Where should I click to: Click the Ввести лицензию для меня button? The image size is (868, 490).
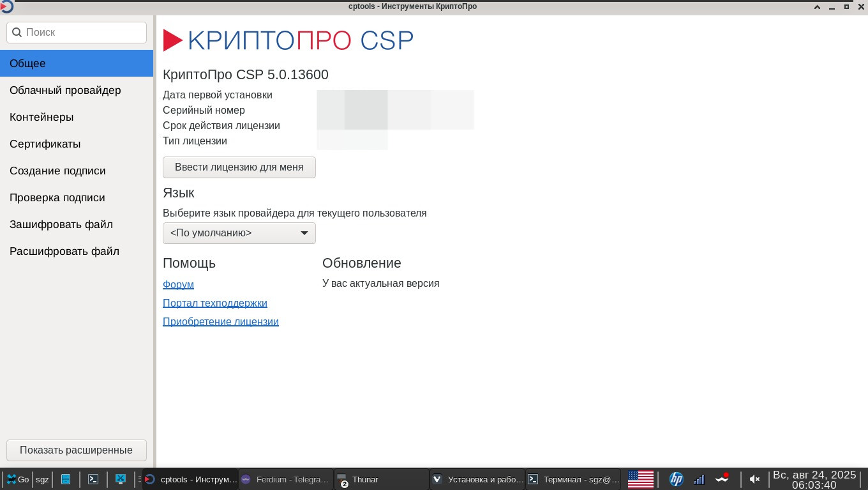[239, 167]
